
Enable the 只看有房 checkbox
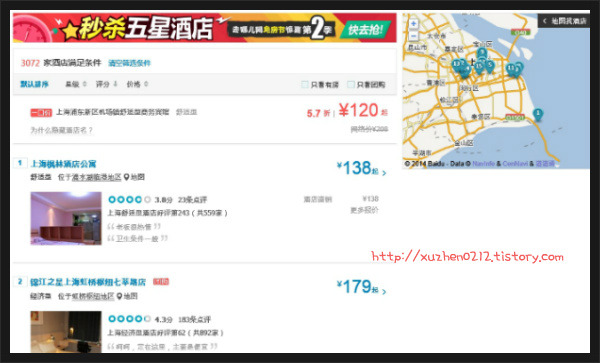tap(305, 84)
